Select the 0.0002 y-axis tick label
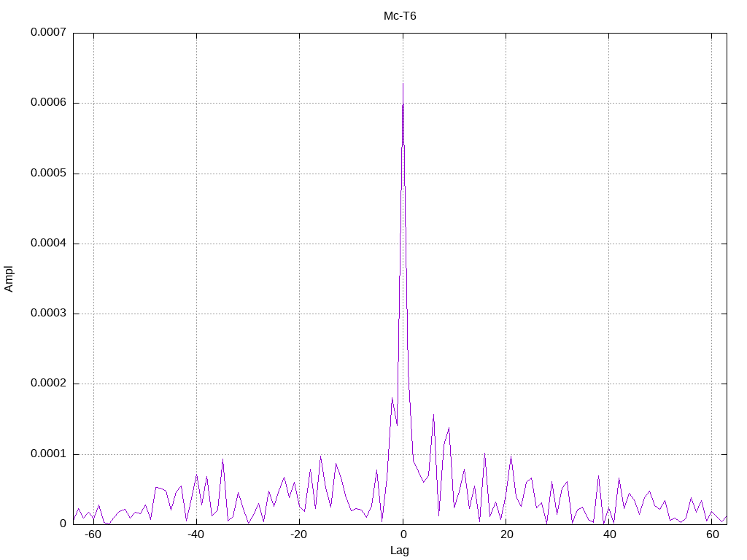Screen dimensions: 747x560 coord(49,384)
